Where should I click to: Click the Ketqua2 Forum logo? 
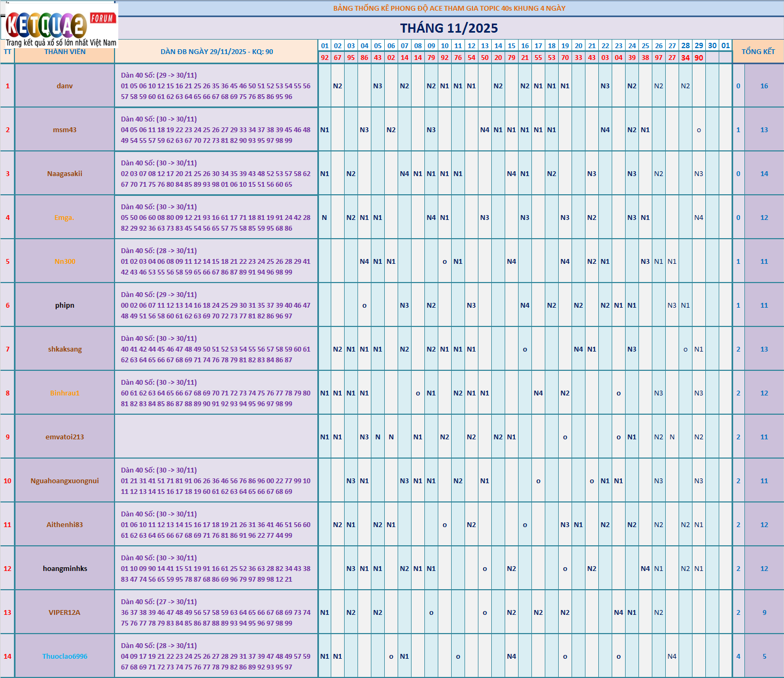pos(59,25)
